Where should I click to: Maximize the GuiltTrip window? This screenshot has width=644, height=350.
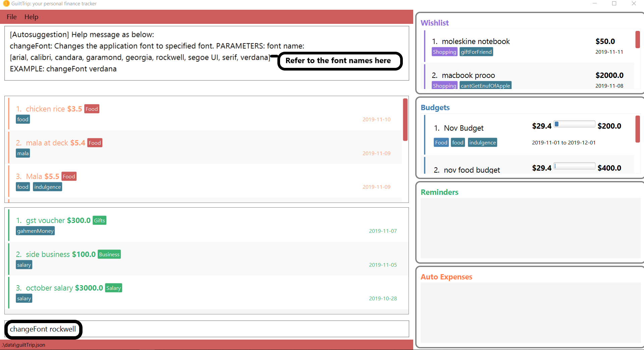tap(614, 3)
